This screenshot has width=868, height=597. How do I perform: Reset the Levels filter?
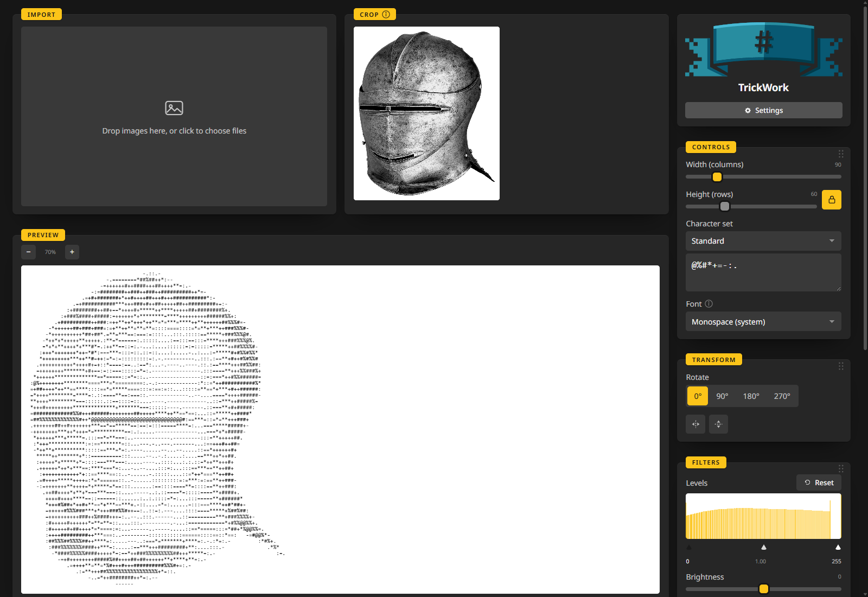click(x=819, y=482)
